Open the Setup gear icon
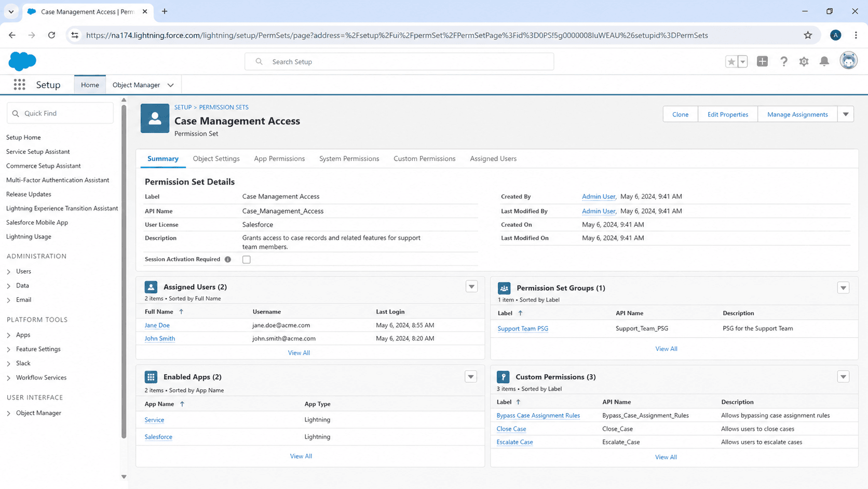The height and width of the screenshot is (489, 868). (x=804, y=61)
